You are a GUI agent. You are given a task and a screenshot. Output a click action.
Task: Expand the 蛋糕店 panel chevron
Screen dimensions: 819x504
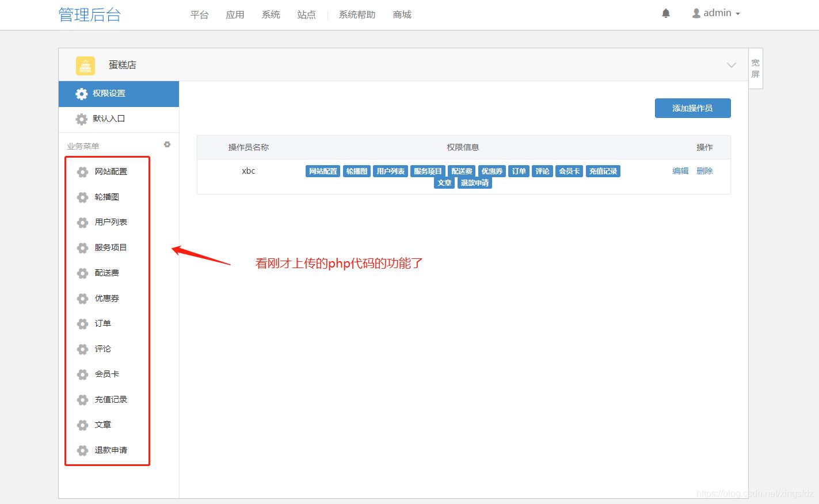click(731, 65)
